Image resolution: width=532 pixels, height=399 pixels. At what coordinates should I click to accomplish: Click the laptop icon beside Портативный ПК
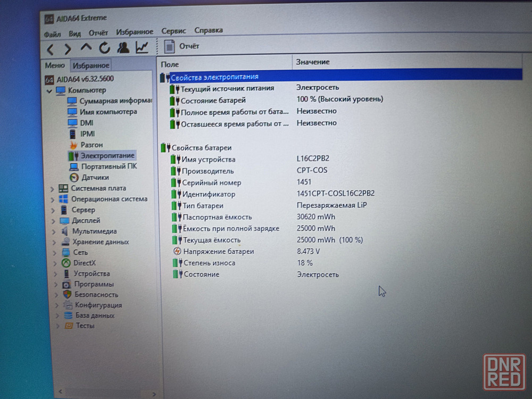74,167
